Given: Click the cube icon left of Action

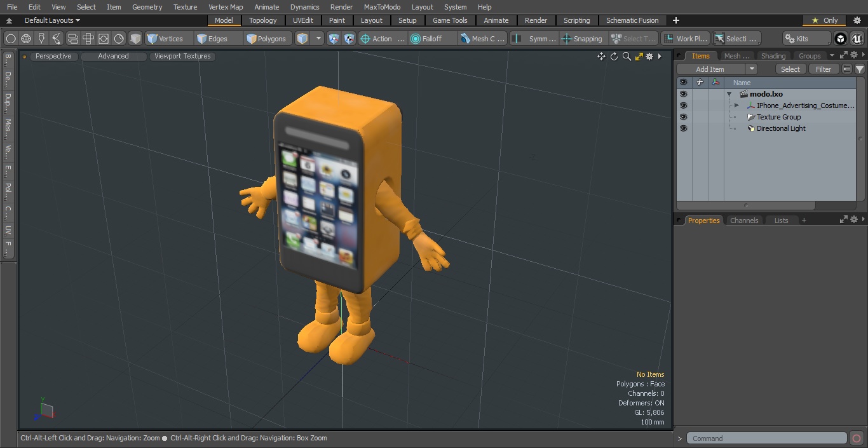Looking at the screenshot, I should [x=334, y=39].
